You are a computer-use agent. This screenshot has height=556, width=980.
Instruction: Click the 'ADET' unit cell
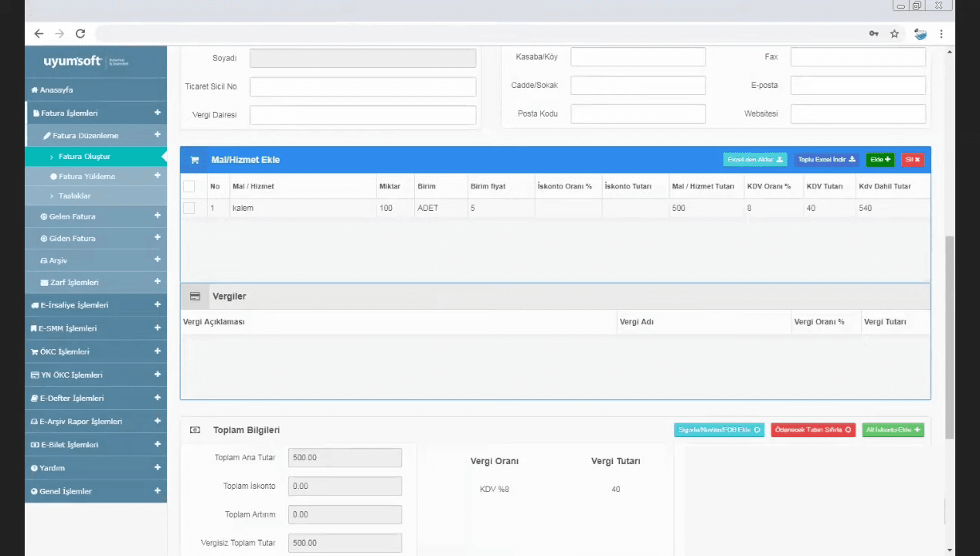pos(441,208)
